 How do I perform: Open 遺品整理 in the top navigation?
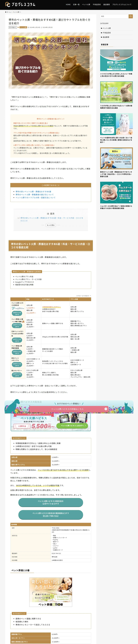click(x=106, y=5)
